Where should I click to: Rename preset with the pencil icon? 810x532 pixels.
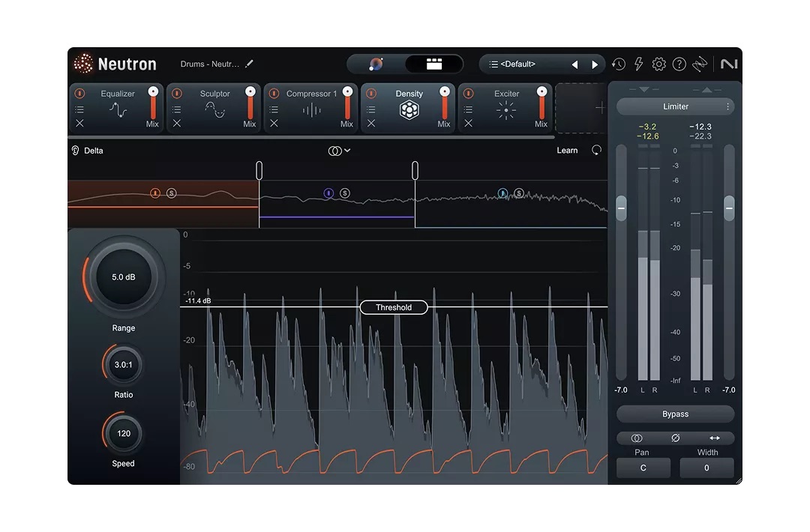point(250,64)
